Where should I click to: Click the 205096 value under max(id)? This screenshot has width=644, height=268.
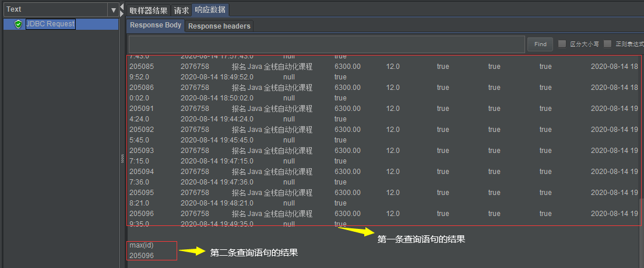[x=142, y=255]
